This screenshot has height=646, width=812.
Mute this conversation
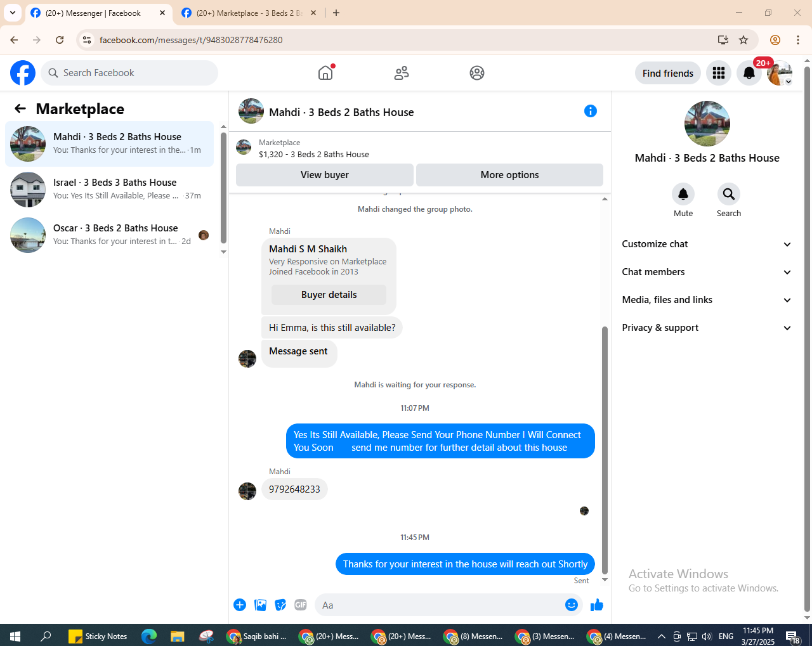(x=683, y=194)
